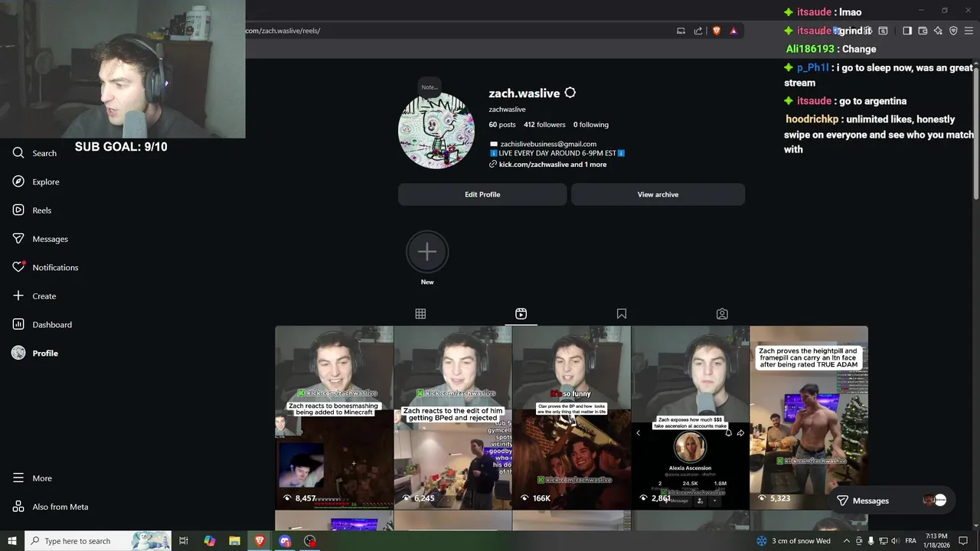Click Edit Profile button
Screen dimensions: 980x551
(x=482, y=194)
